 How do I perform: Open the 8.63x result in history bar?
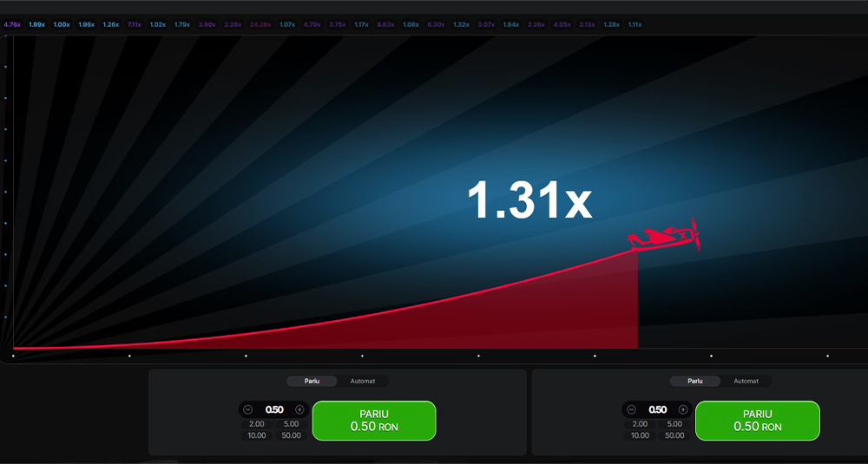(386, 24)
